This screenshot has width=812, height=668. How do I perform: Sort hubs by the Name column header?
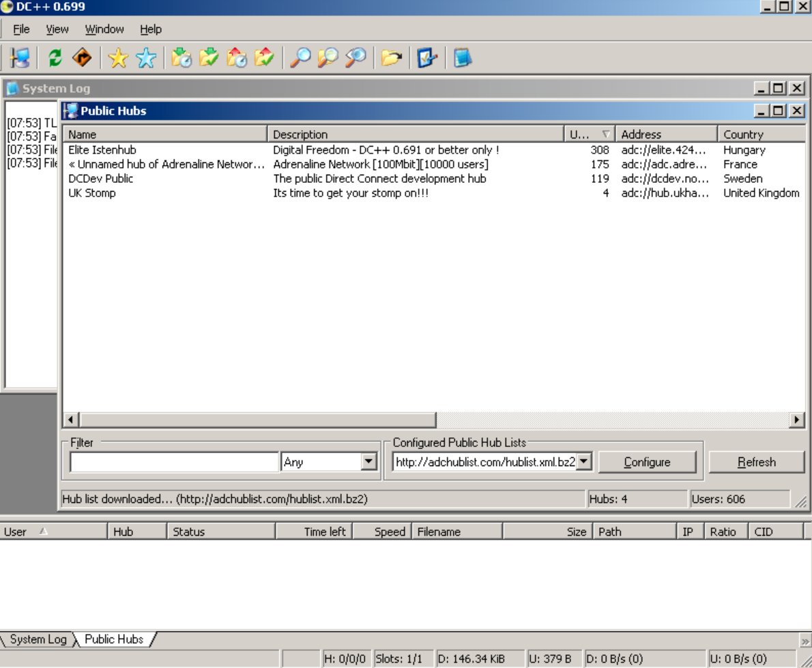(164, 134)
